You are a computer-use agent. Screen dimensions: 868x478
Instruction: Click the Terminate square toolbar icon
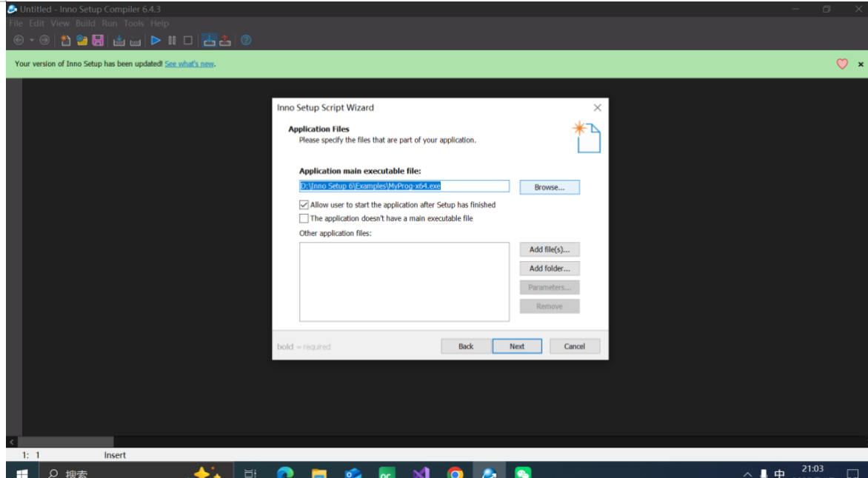click(x=188, y=41)
